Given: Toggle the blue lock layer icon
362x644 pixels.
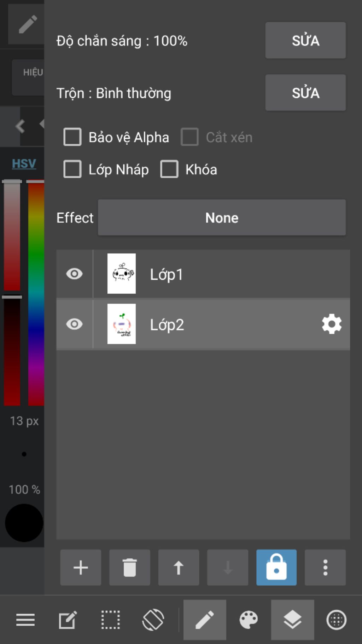Looking at the screenshot, I should tap(276, 567).
